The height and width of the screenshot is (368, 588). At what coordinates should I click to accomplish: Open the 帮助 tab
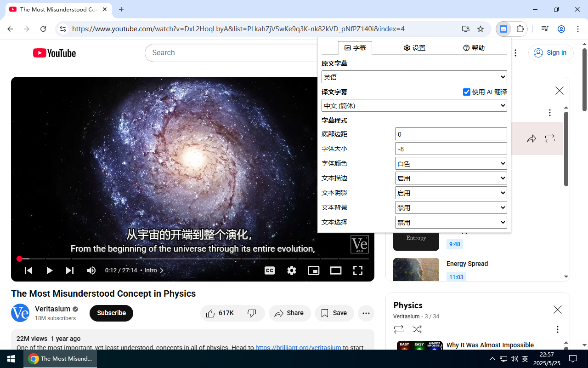[x=474, y=47]
